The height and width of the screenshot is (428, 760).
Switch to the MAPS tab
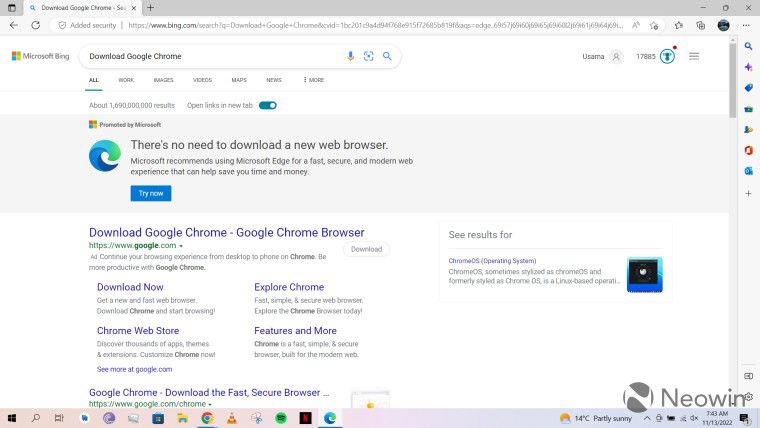point(239,80)
